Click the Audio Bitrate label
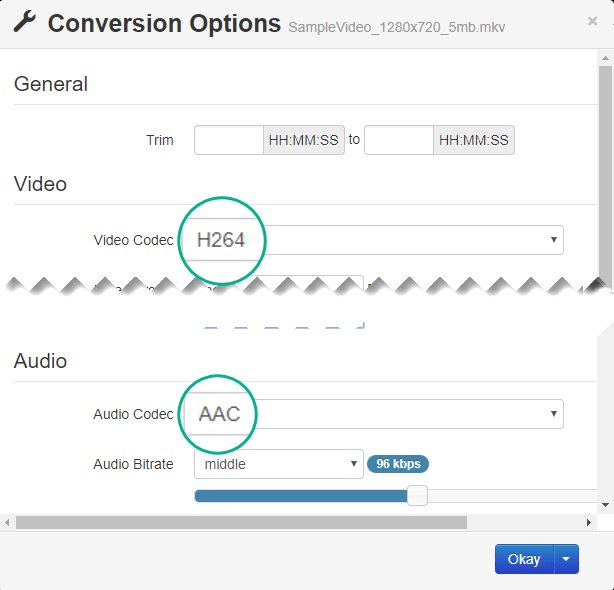The width and height of the screenshot is (614, 590). point(133,464)
